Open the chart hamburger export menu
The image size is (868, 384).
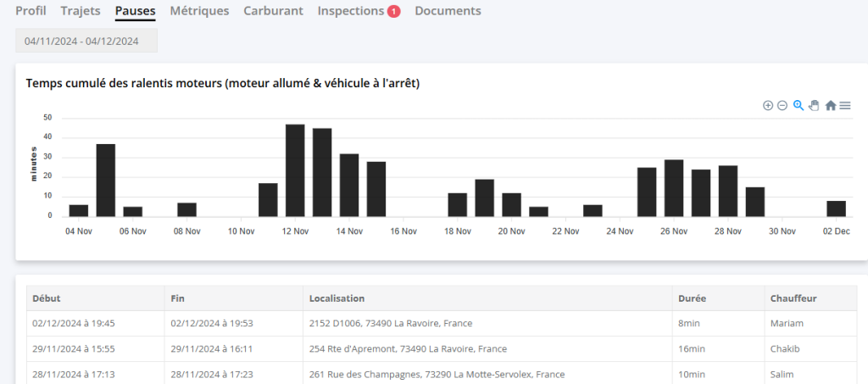point(845,106)
